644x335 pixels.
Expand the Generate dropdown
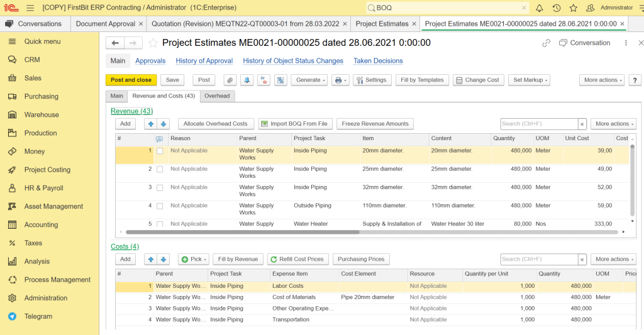[309, 80]
